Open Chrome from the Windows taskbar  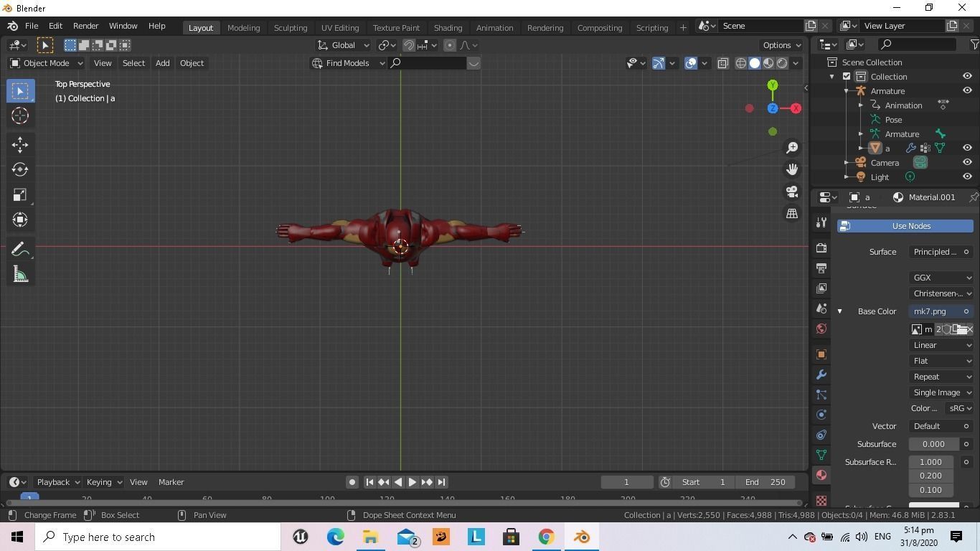pos(547,537)
